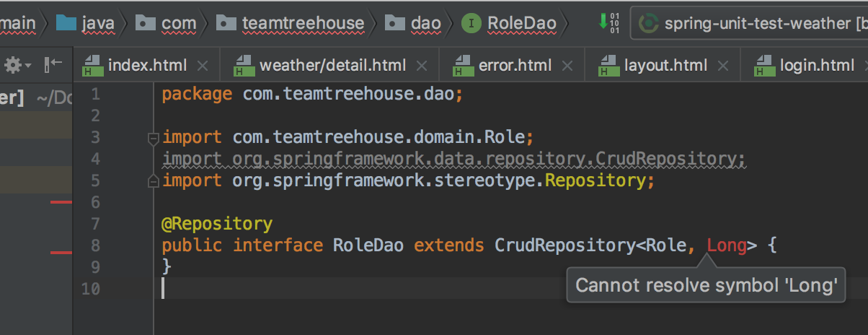868x335 pixels.
Task: Switch to the layout.html tab
Action: point(665,66)
